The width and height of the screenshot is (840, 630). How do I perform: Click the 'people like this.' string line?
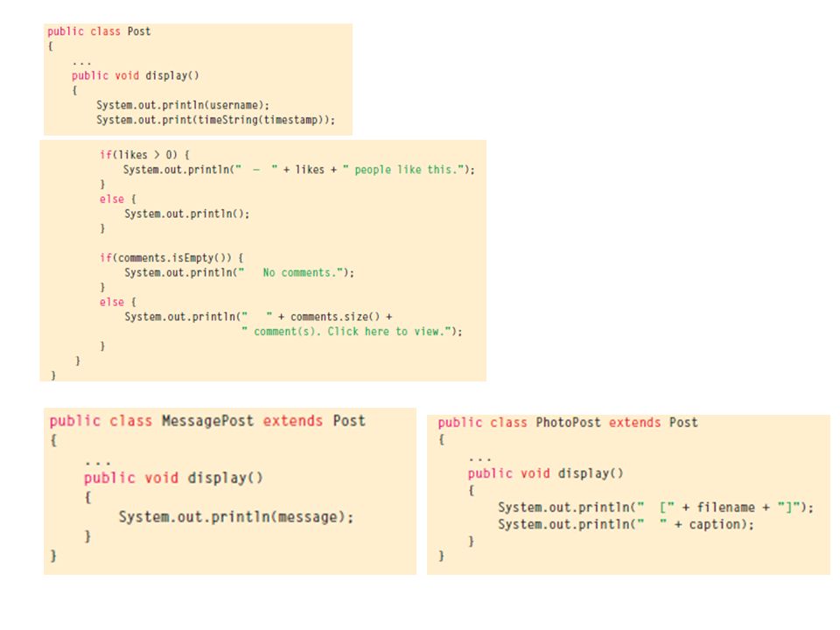(299, 170)
